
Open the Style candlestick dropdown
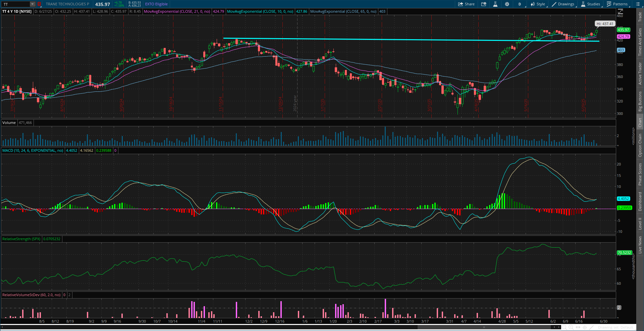[x=538, y=4]
